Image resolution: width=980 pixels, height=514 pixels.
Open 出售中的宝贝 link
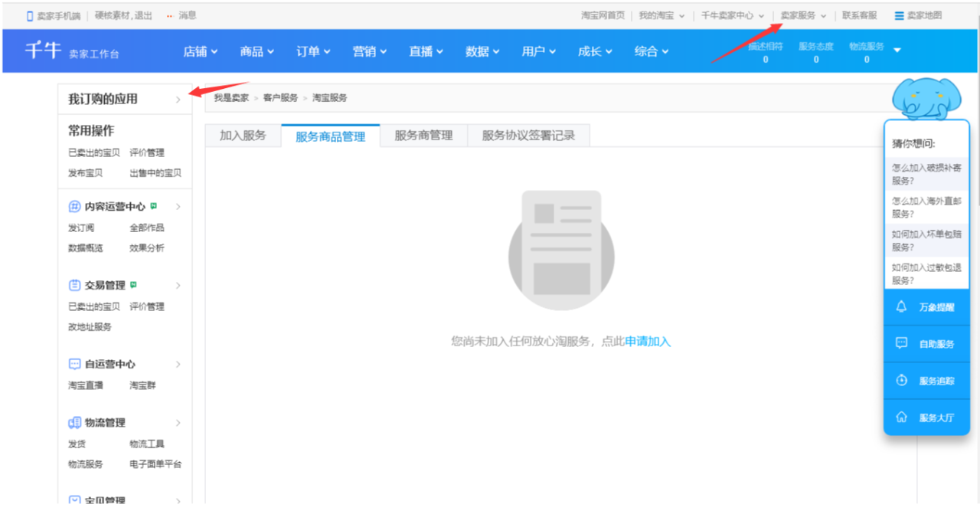tap(155, 173)
